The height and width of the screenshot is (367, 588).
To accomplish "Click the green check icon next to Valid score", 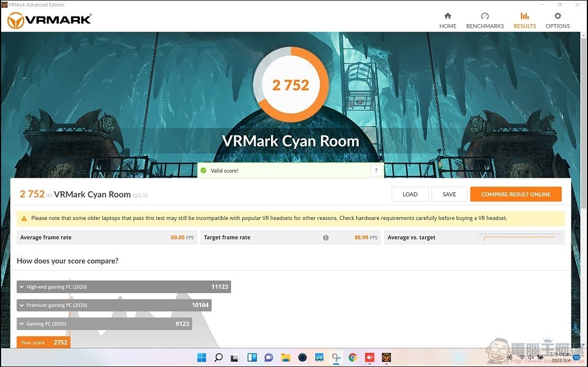I will coord(203,171).
